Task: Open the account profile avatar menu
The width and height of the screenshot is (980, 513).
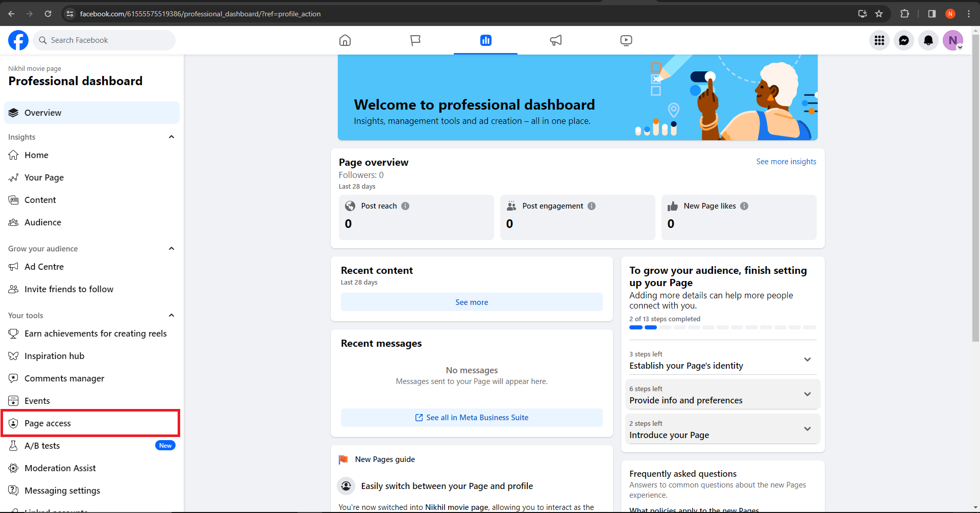Action: tap(953, 40)
